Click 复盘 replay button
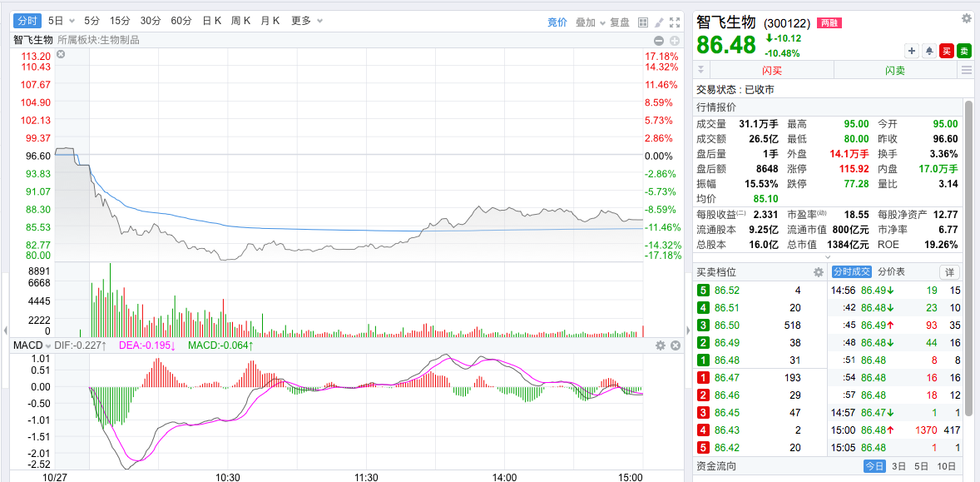Image resolution: width=980 pixels, height=482 pixels. tap(620, 22)
